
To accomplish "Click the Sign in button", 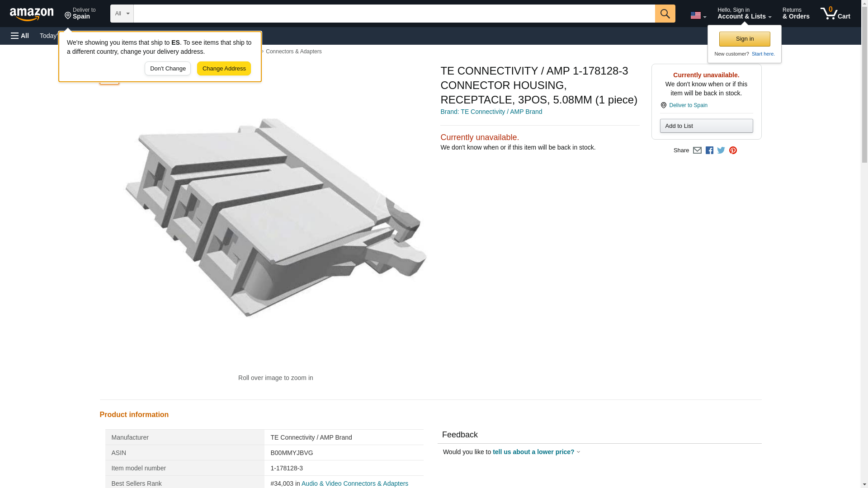I will [745, 39].
